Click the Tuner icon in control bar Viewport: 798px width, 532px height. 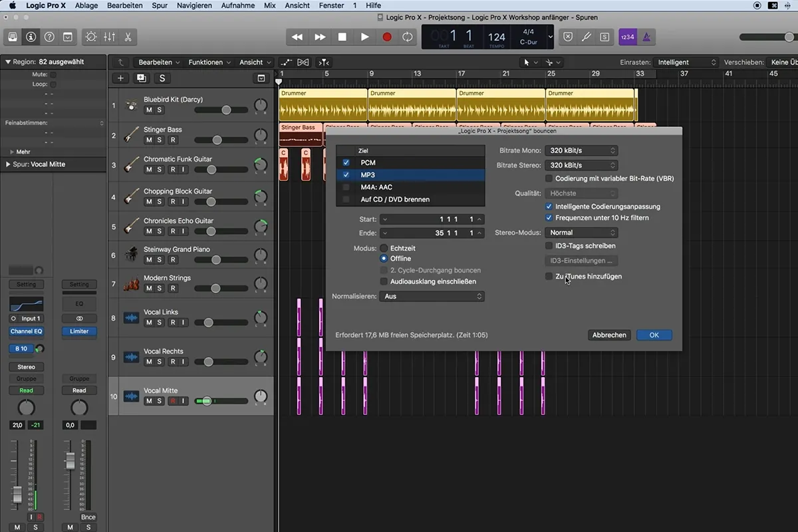tap(586, 37)
